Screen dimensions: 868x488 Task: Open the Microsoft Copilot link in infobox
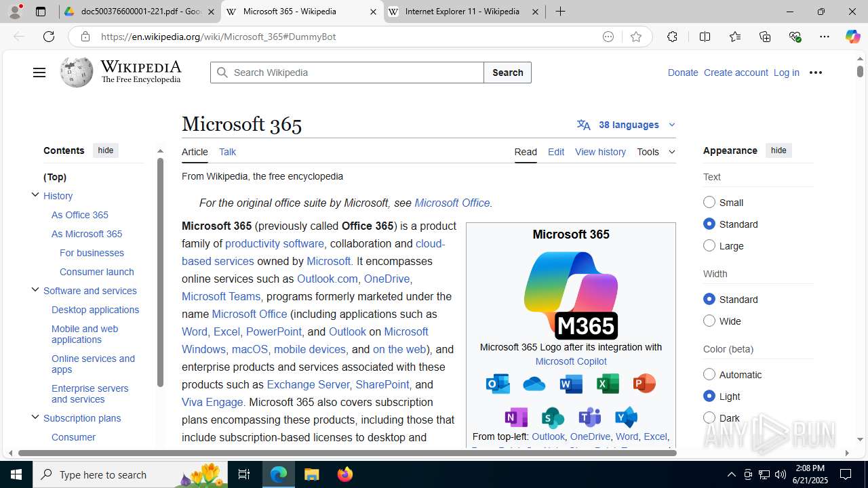571,361
